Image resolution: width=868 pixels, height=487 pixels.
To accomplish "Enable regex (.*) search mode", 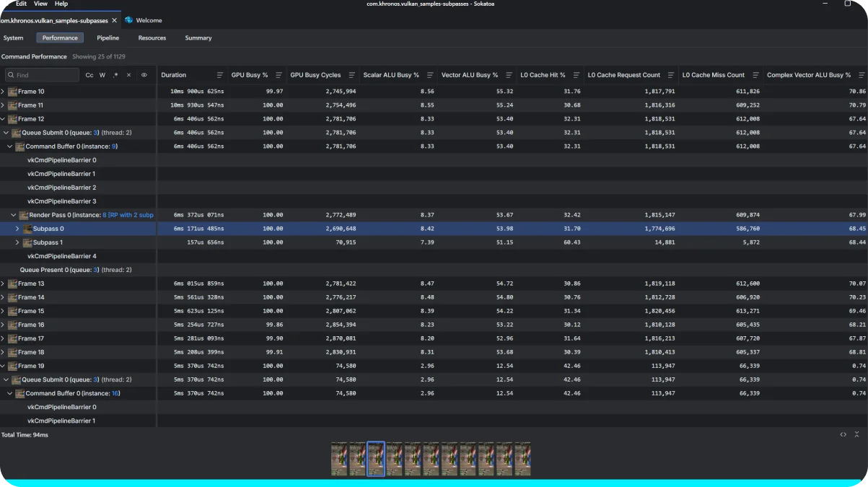I will pyautogui.click(x=115, y=75).
